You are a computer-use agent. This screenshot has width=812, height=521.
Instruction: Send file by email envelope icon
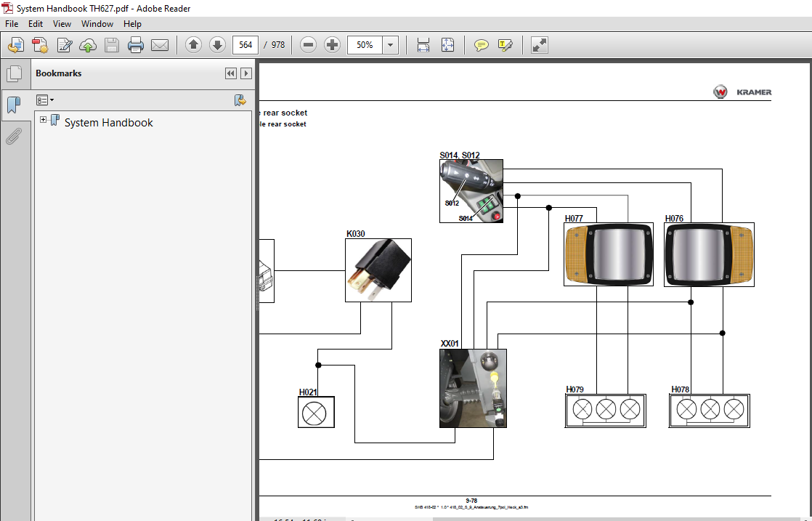tap(160, 45)
